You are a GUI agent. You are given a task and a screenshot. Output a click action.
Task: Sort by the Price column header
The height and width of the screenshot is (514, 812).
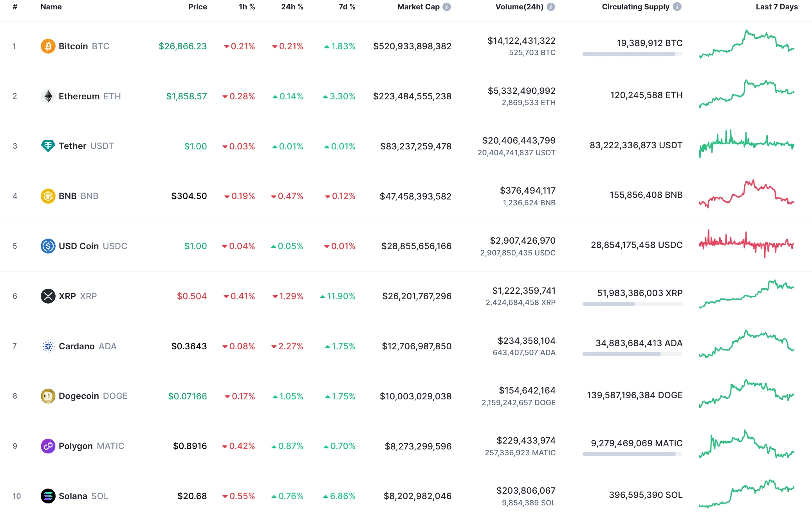point(198,6)
